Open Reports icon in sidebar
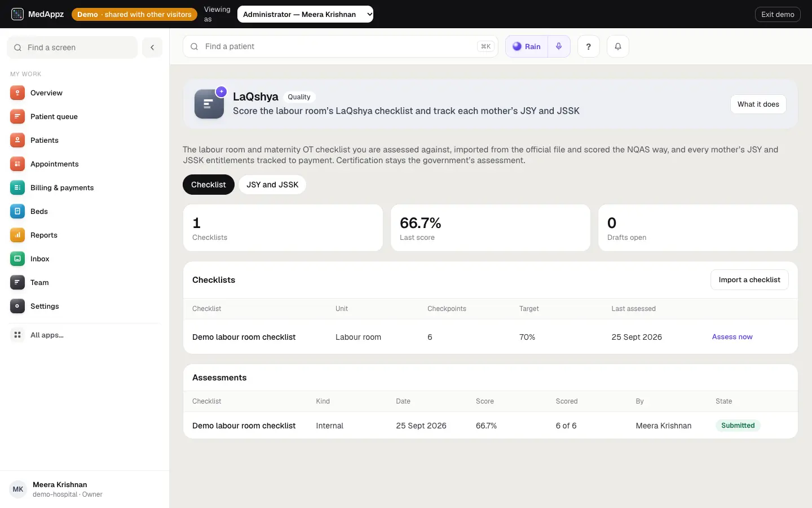The image size is (812, 508). [x=17, y=235]
